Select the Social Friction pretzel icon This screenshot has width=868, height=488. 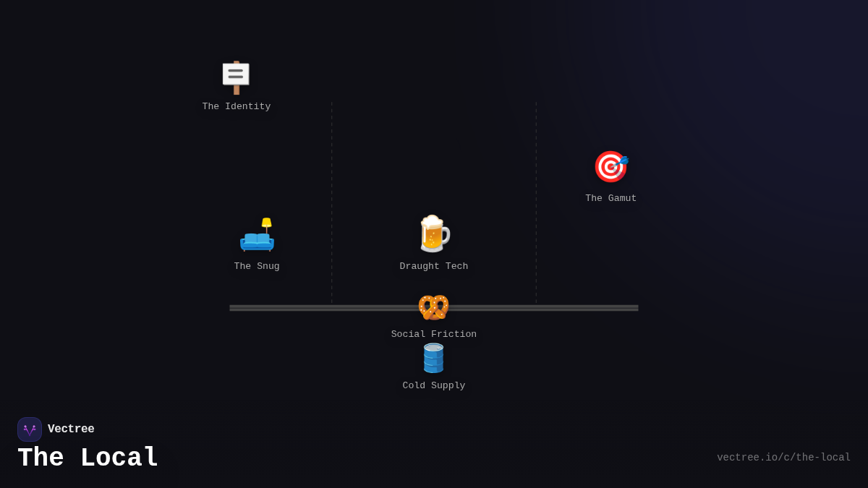pyautogui.click(x=433, y=307)
